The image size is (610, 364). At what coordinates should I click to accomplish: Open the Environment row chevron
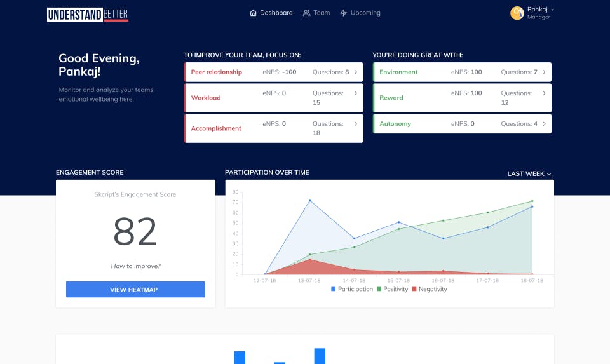tap(545, 72)
